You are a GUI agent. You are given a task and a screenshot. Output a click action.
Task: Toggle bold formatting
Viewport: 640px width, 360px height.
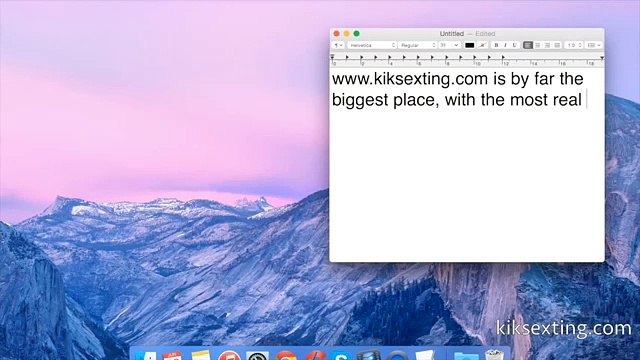496,45
